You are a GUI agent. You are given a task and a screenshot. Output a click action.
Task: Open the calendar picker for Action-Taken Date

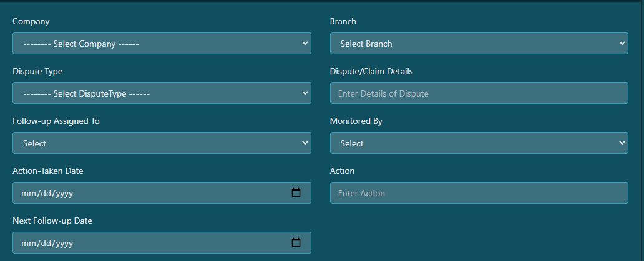[296, 192]
